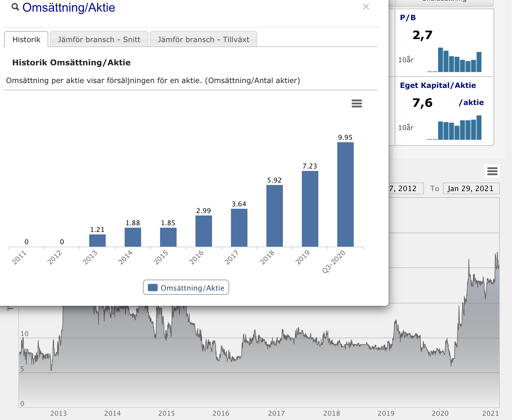Screen dimensions: 512x420
Task: Open the Jämför bransch - Tillväxt tab
Action: [203, 39]
